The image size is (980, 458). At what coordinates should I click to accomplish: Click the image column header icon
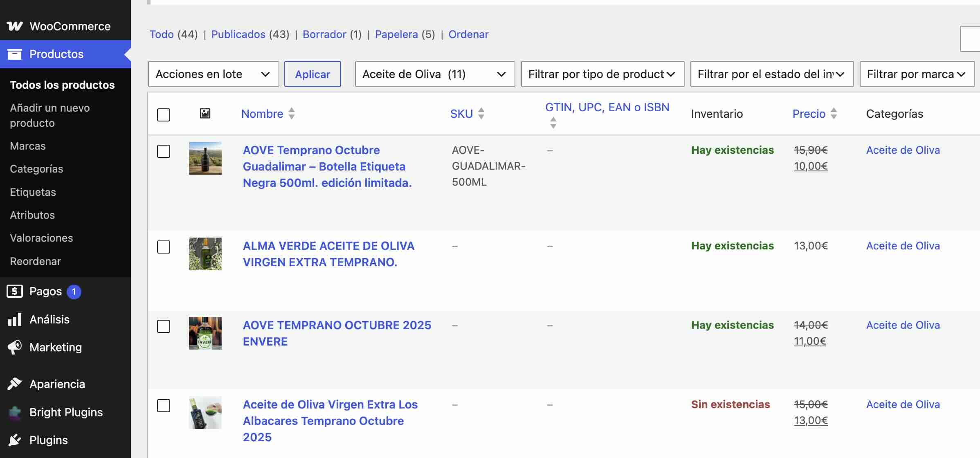pos(205,113)
